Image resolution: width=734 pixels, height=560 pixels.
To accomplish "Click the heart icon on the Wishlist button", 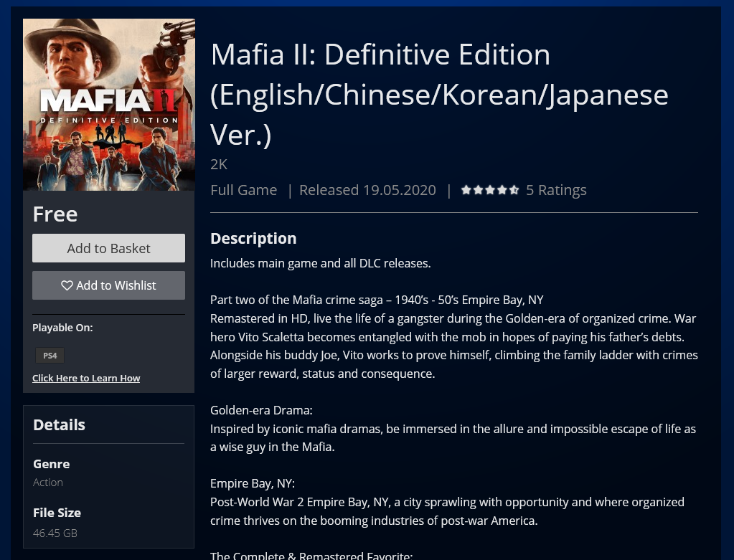I will (x=67, y=285).
